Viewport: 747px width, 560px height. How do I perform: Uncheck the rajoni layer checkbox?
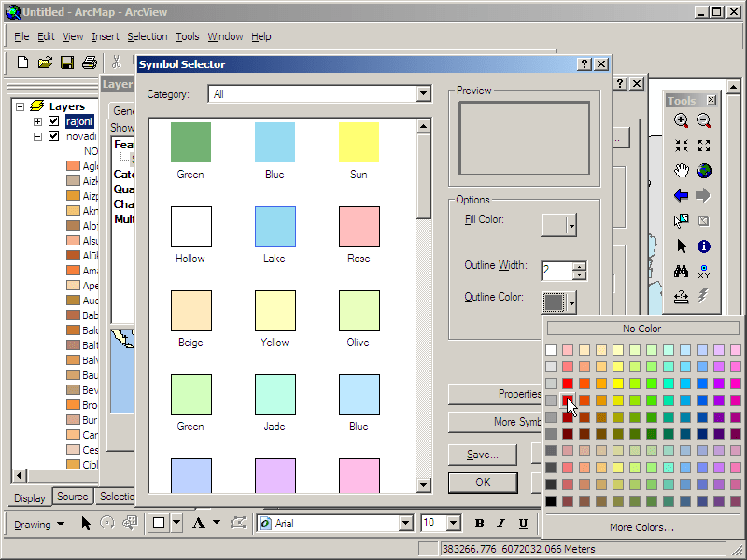pos(53,121)
